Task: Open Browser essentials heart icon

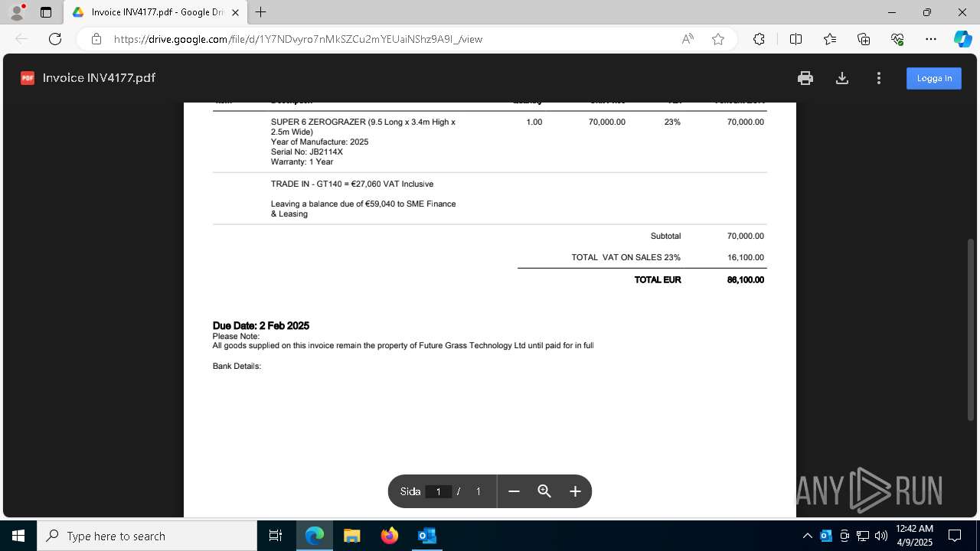Action: point(897,39)
